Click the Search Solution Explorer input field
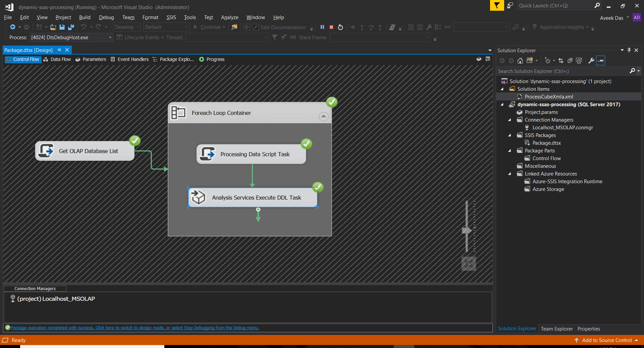The height and width of the screenshot is (348, 644). (562, 71)
